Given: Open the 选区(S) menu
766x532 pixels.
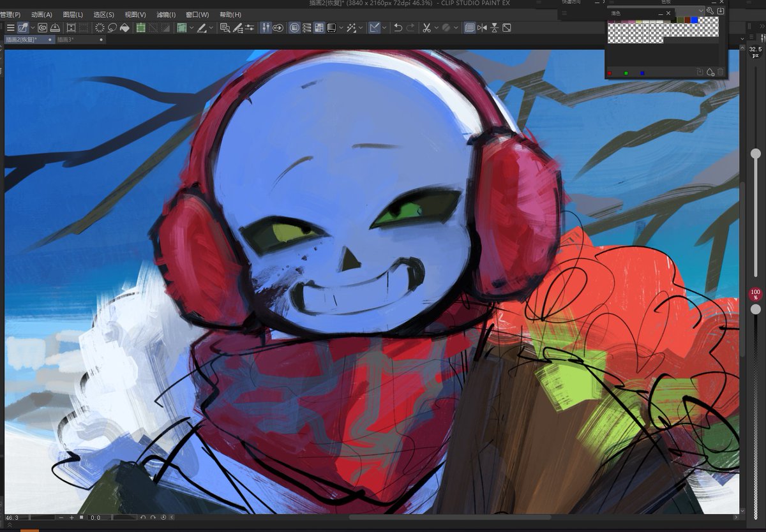Looking at the screenshot, I should (x=103, y=14).
